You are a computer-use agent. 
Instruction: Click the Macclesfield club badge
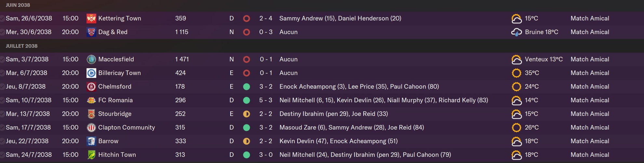pyautogui.click(x=91, y=59)
